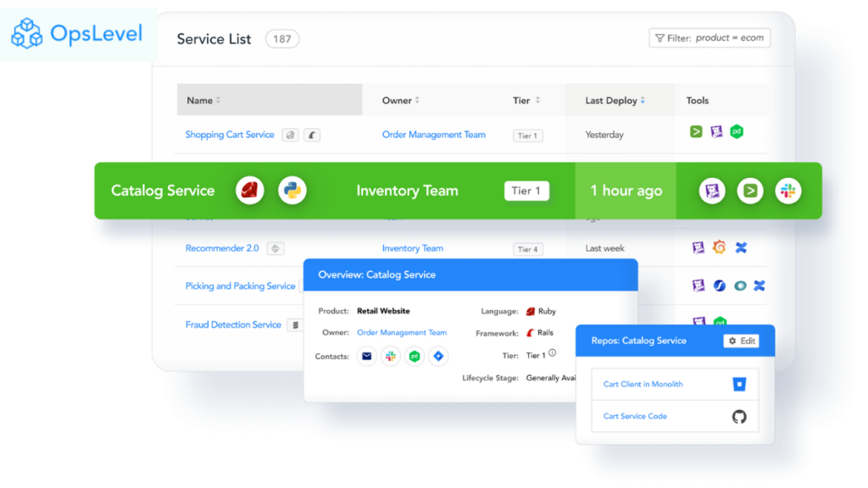Sort table by Tier column
Image resolution: width=868 pixels, height=488 pixels.
pyautogui.click(x=526, y=100)
